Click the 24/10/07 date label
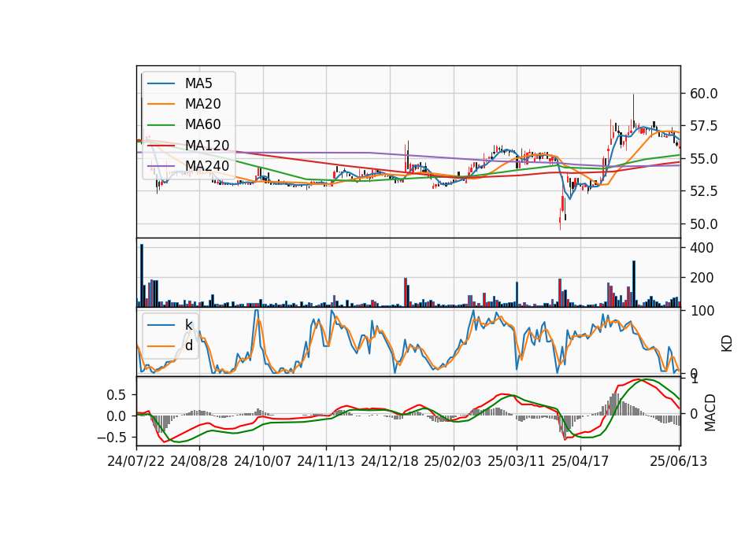The height and width of the screenshot is (543, 756). pos(263,461)
